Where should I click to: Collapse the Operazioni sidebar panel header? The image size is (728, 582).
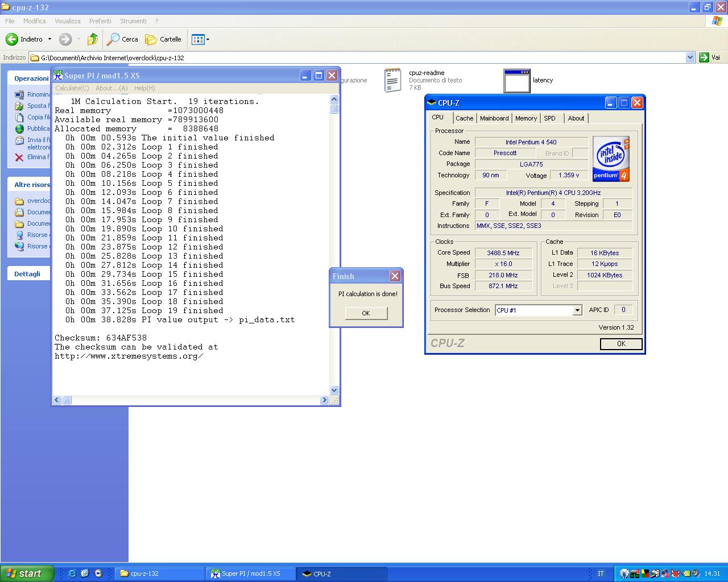click(29, 78)
